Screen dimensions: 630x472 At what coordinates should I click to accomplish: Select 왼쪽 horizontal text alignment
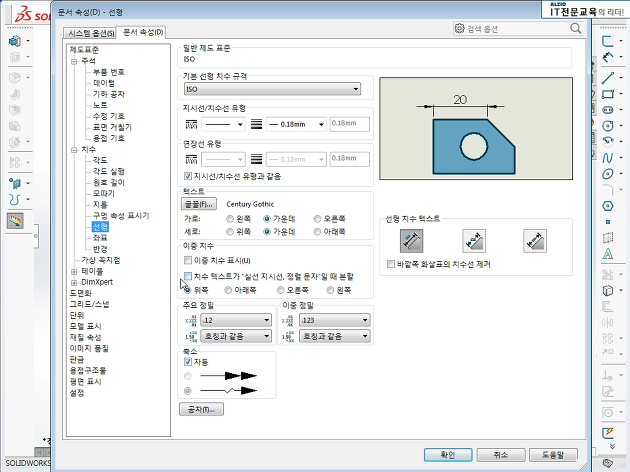point(230,219)
